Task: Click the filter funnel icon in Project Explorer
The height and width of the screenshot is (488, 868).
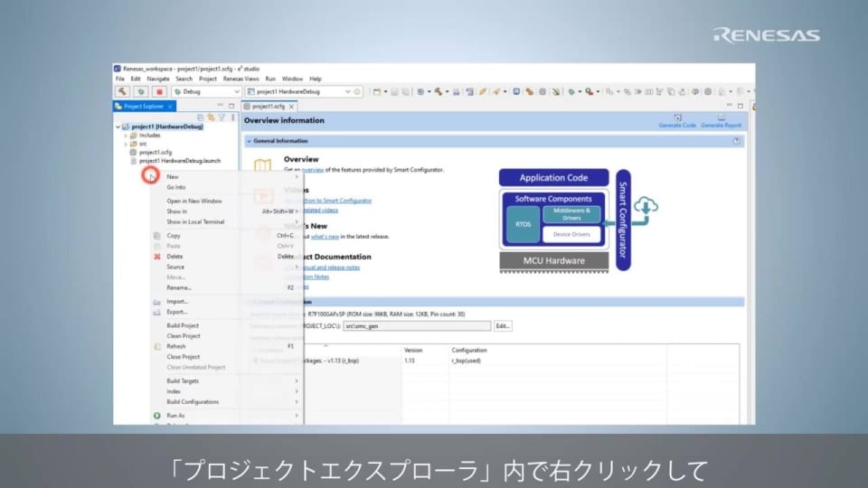Action: coord(222,117)
